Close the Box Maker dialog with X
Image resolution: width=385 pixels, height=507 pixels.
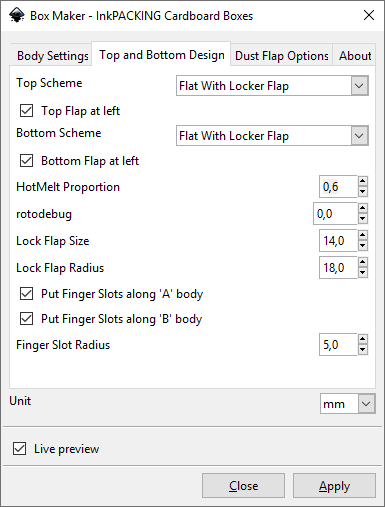click(369, 15)
